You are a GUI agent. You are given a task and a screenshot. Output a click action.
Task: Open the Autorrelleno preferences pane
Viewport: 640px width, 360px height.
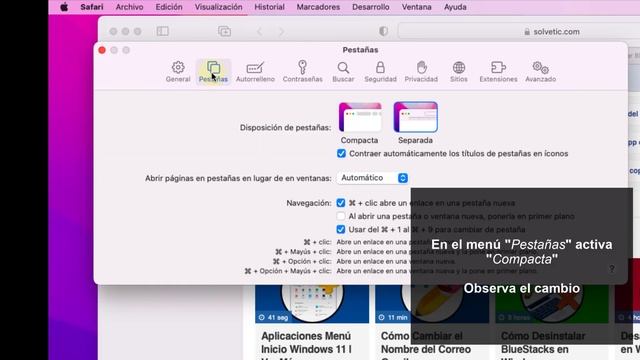255,72
